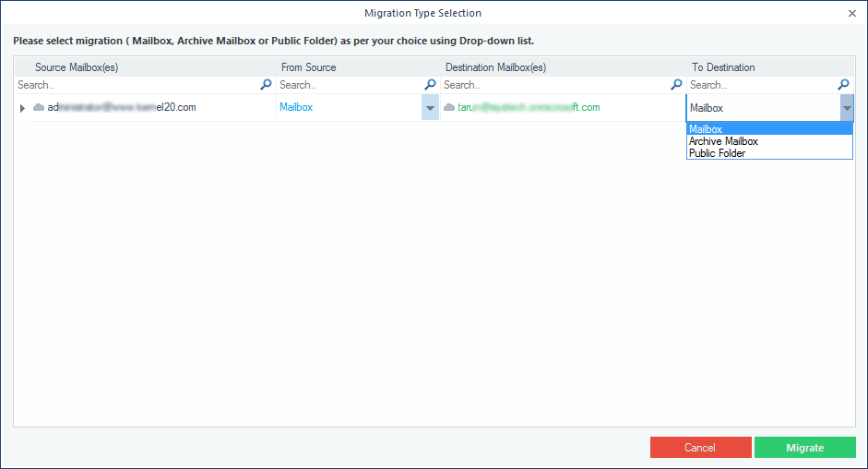Click the cloud icon beside destination mailbox
Viewport: 868px width, 469px height.
tap(449, 107)
